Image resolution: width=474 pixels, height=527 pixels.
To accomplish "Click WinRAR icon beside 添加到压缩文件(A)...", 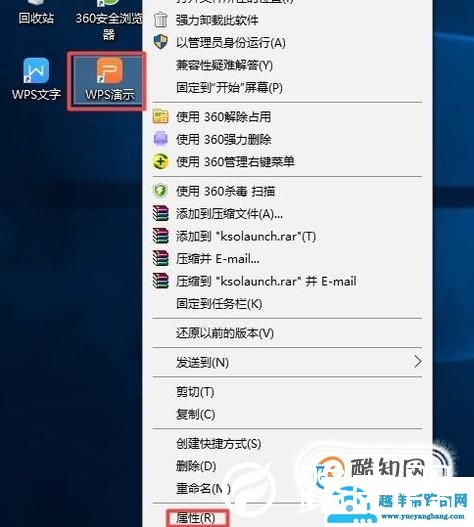I will (x=160, y=213).
